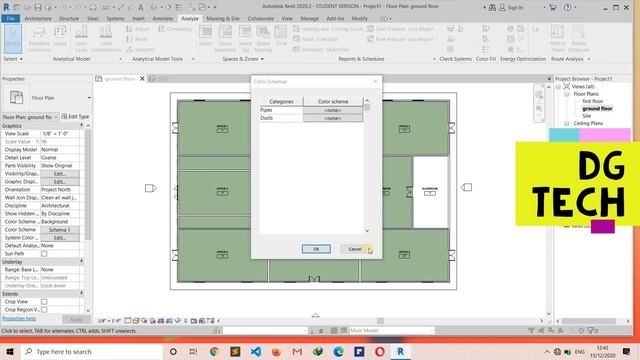The width and height of the screenshot is (640, 360).
Task: Click the Save icon in quick access toolbar
Action: tap(38, 7)
